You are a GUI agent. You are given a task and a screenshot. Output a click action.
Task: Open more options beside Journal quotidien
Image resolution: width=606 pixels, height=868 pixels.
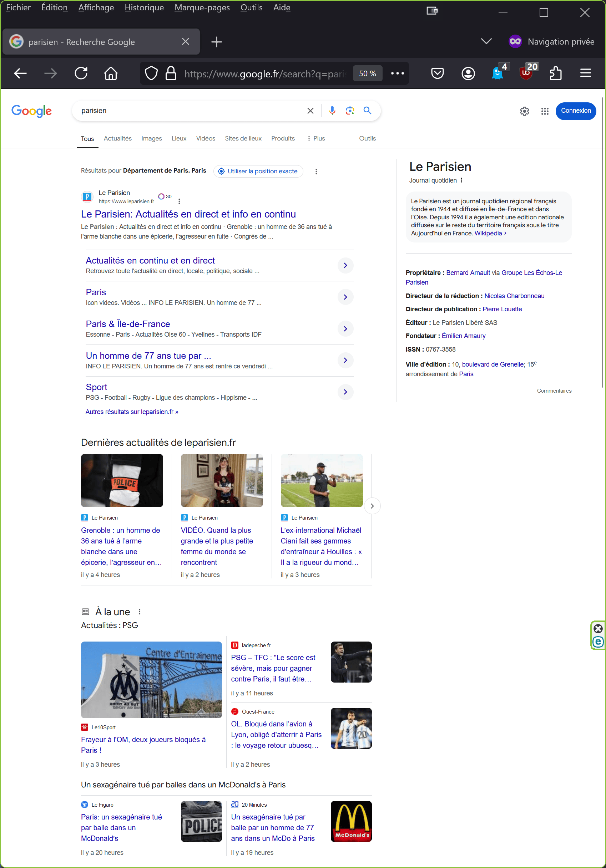(x=461, y=180)
